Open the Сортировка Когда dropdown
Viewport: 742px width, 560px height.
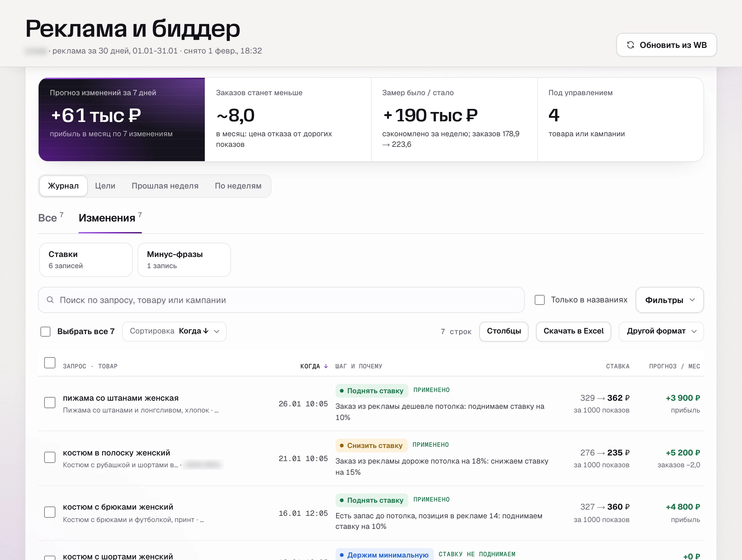pos(174,331)
